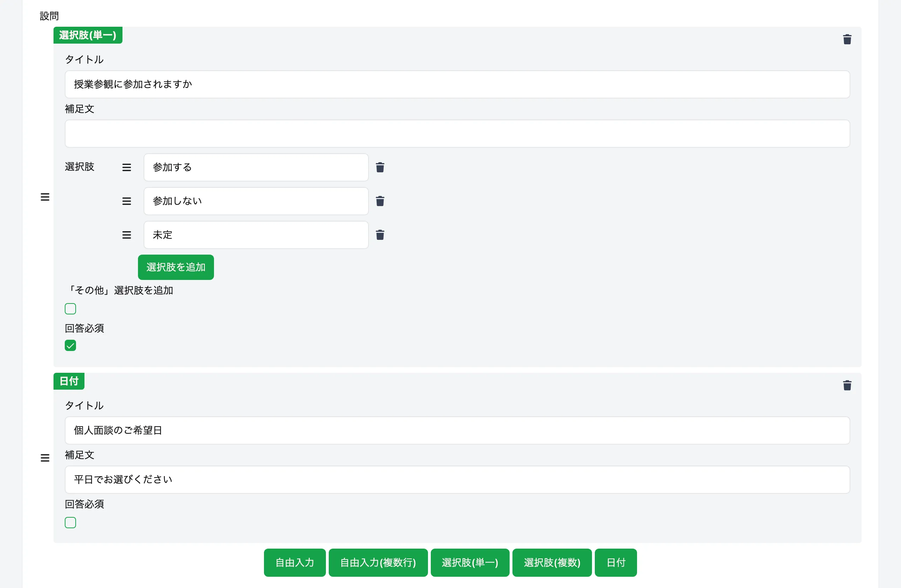Screen dimensions: 901x588
Task: Edit the 参加しない option field
Action: pos(256,201)
